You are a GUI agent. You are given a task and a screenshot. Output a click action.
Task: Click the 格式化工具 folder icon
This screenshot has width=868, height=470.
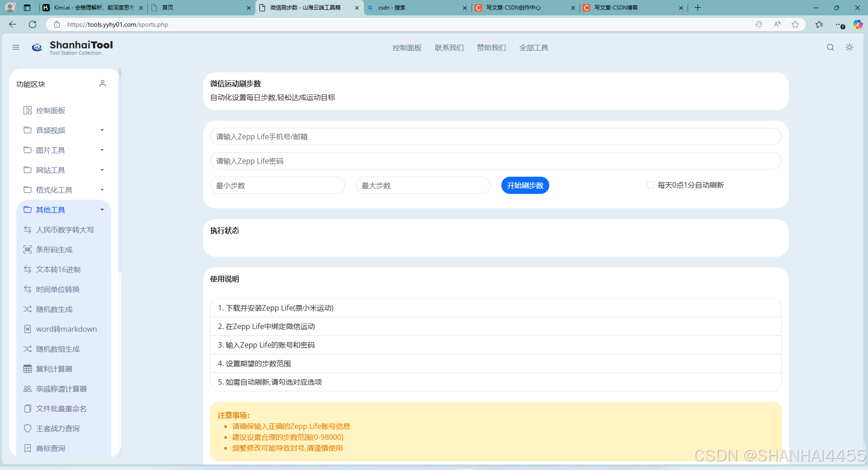(x=28, y=190)
